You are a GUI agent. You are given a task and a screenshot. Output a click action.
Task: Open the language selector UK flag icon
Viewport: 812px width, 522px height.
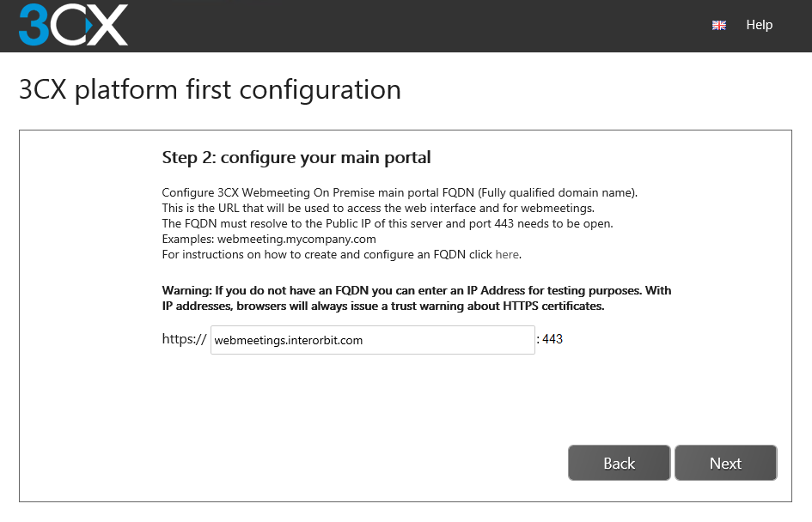point(719,26)
